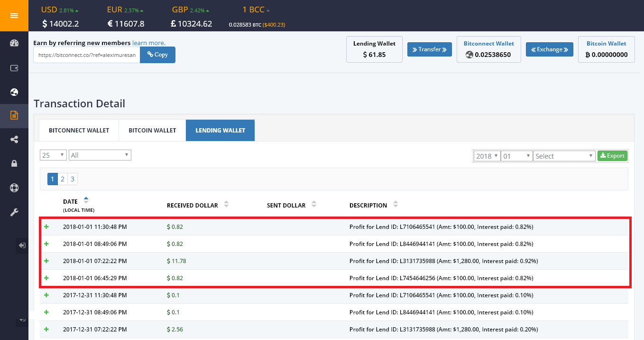The width and height of the screenshot is (644, 340).
Task: Open the 2018 year dropdown
Action: pos(487,156)
